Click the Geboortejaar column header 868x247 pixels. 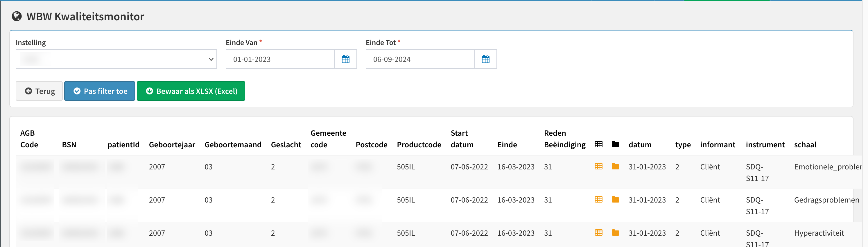pyautogui.click(x=172, y=144)
